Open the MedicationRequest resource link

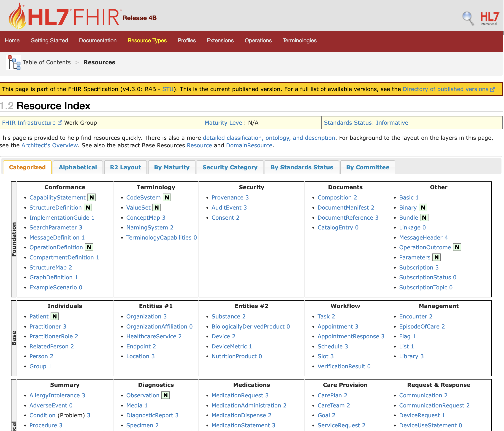tap(237, 395)
